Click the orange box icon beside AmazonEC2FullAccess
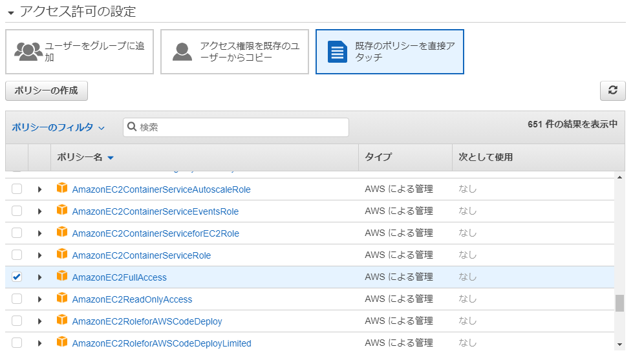This screenshot has width=633, height=364. coord(62,276)
